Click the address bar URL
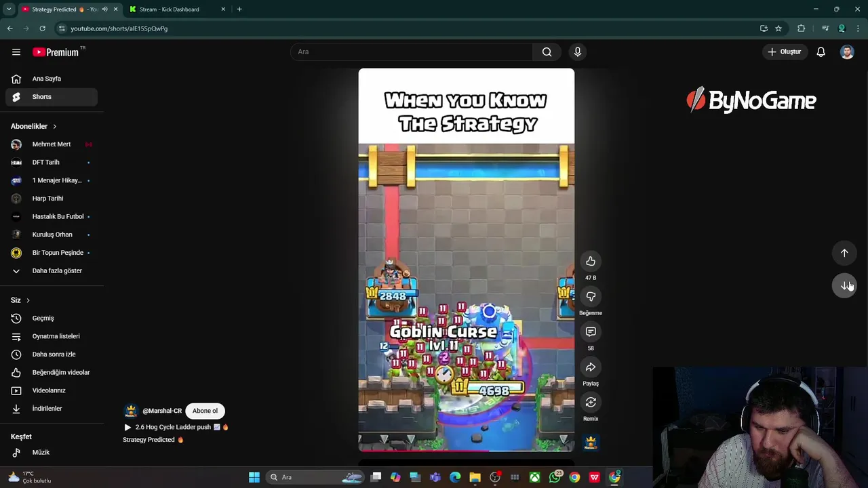Image resolution: width=868 pixels, height=488 pixels. 119,28
